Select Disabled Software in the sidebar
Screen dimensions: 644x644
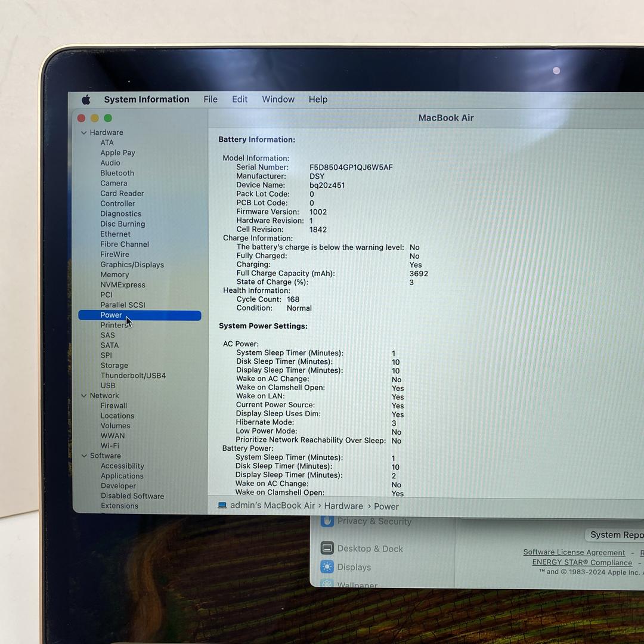(x=132, y=496)
